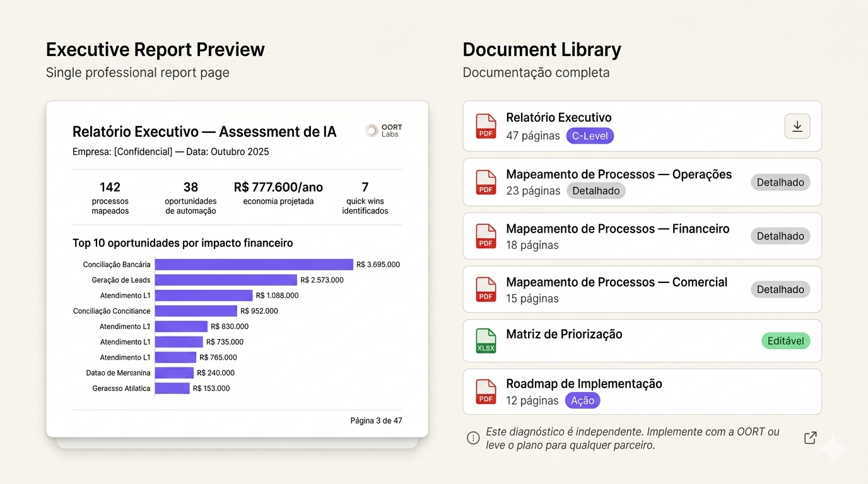This screenshot has height=484, width=868.
Task: Click the PDF icon for Mapeamento de Processos — Financeiro
Action: pos(486,236)
